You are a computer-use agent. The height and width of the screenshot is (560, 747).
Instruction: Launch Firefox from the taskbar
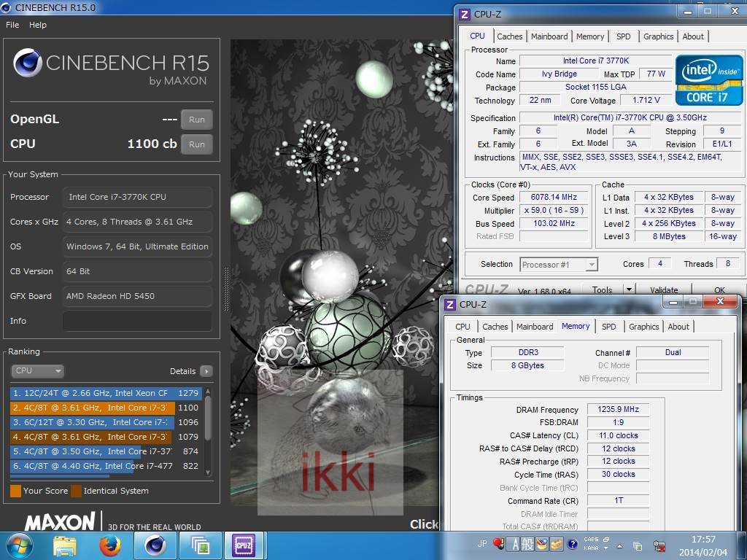click(110, 545)
